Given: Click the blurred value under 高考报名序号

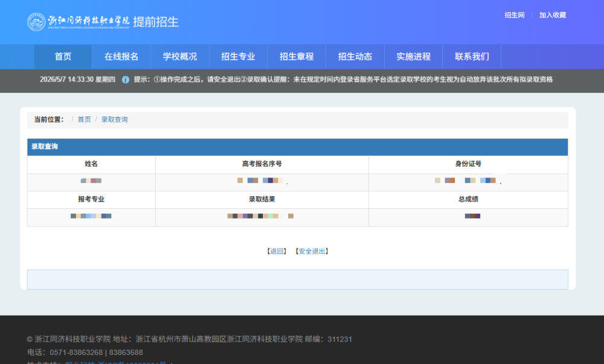Looking at the screenshot, I should [262, 180].
